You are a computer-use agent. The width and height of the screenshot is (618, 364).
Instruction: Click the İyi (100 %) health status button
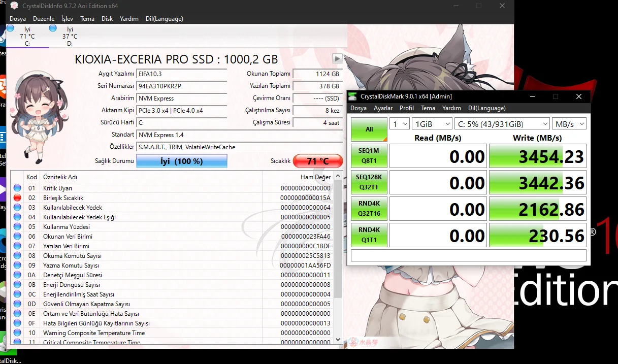(x=182, y=161)
